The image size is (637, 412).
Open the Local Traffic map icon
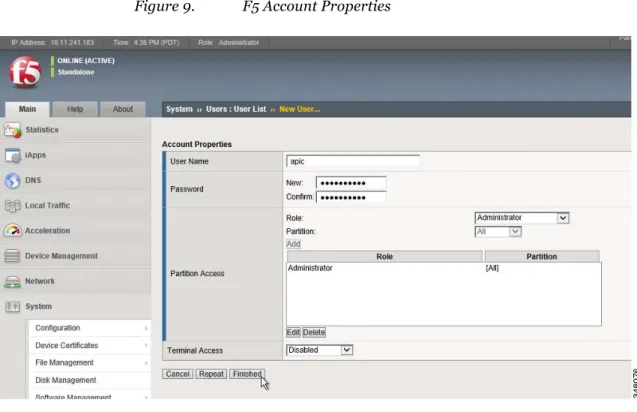[12, 206]
